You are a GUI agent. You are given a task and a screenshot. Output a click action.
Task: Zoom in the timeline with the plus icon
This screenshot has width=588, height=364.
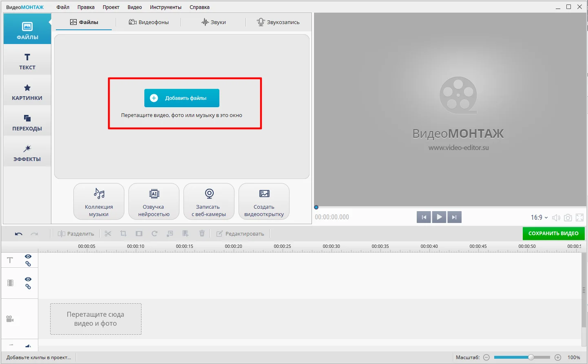[x=558, y=357]
